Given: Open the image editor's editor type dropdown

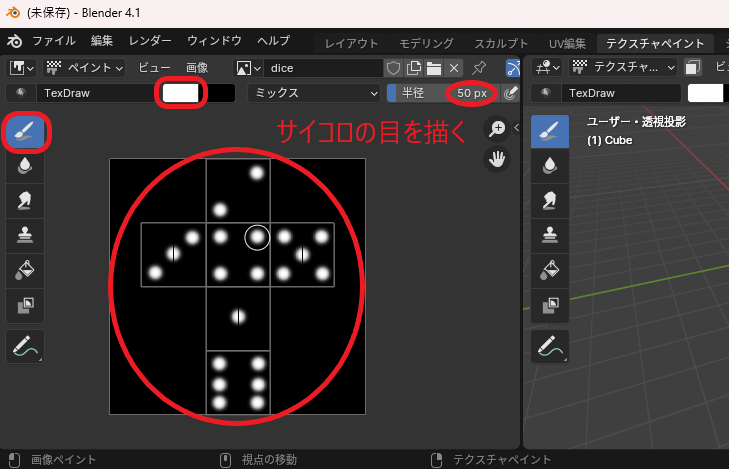Looking at the screenshot, I should 21,68.
